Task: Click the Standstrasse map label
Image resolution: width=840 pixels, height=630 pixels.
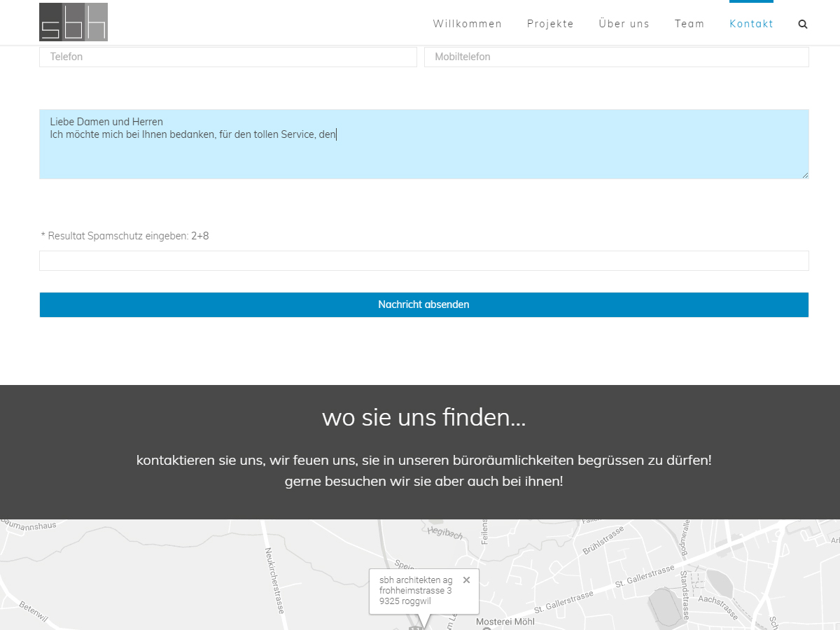Action: pyautogui.click(x=685, y=595)
